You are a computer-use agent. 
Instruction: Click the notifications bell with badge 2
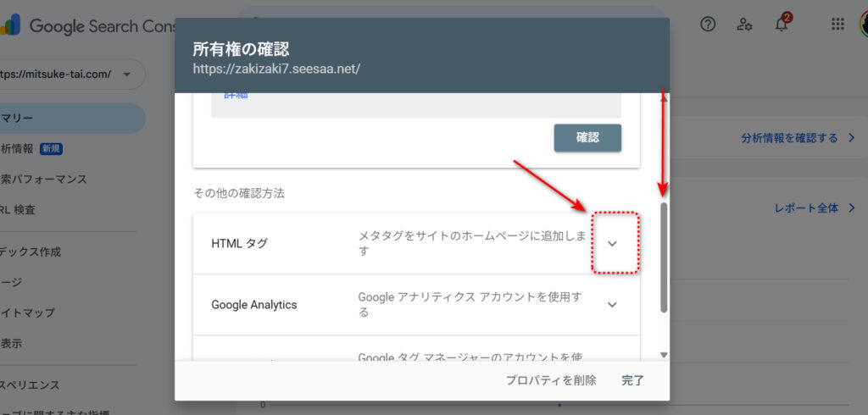pyautogui.click(x=782, y=25)
